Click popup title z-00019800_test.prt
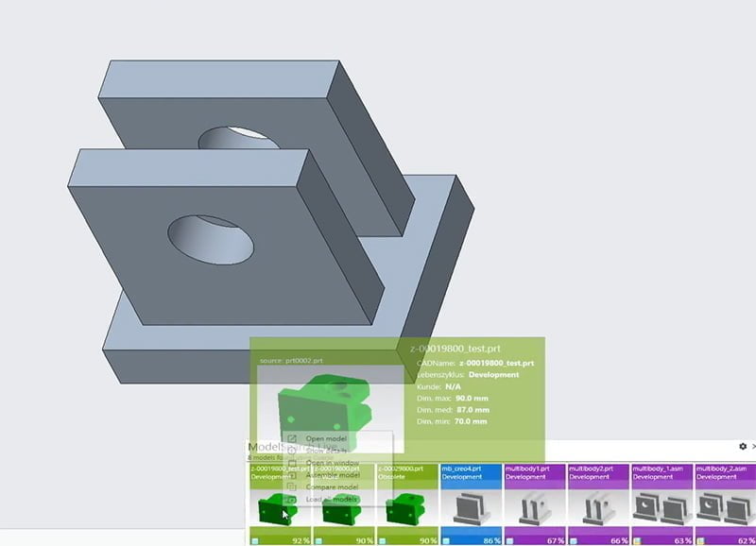 click(455, 349)
